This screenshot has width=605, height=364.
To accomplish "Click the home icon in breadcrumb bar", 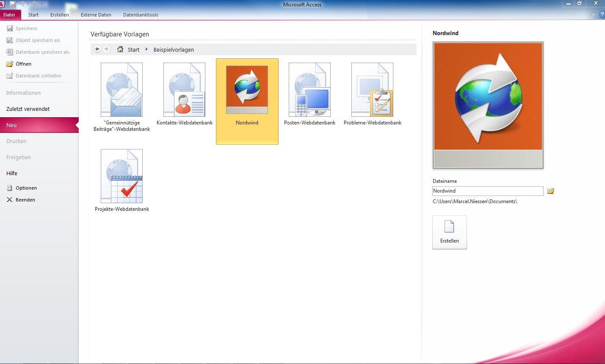I will pos(120,49).
